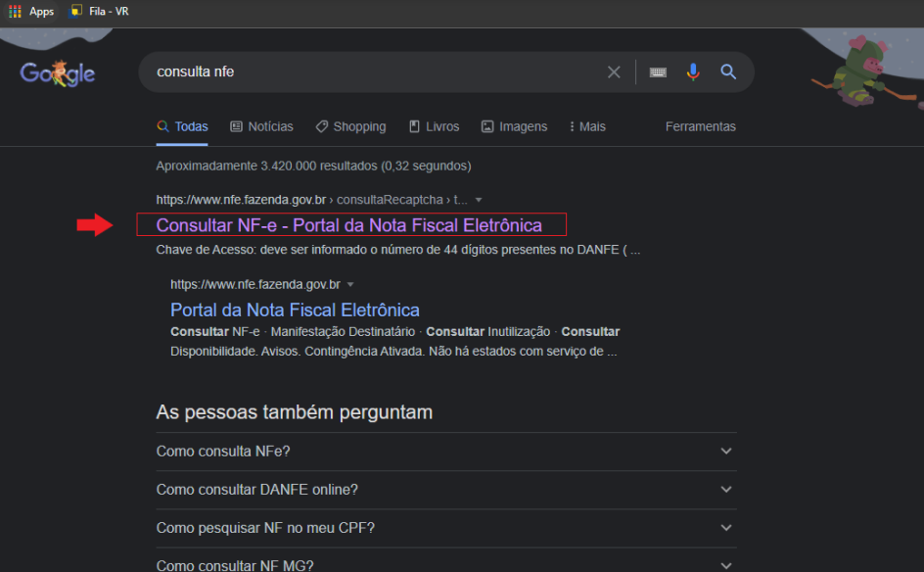Image resolution: width=924 pixels, height=572 pixels.
Task: Open the Mais menu with three dots
Action: pyautogui.click(x=587, y=126)
